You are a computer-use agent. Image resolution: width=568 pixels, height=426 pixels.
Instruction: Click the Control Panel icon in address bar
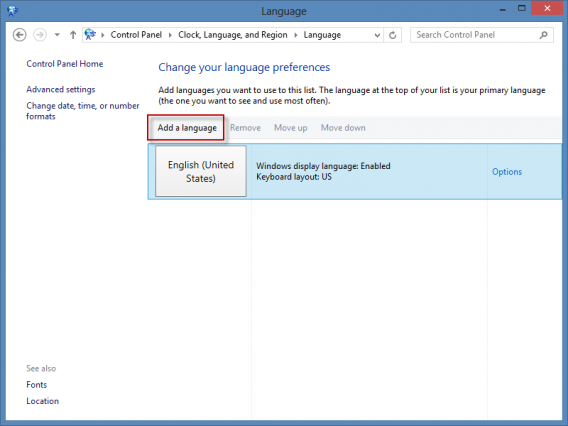[90, 35]
